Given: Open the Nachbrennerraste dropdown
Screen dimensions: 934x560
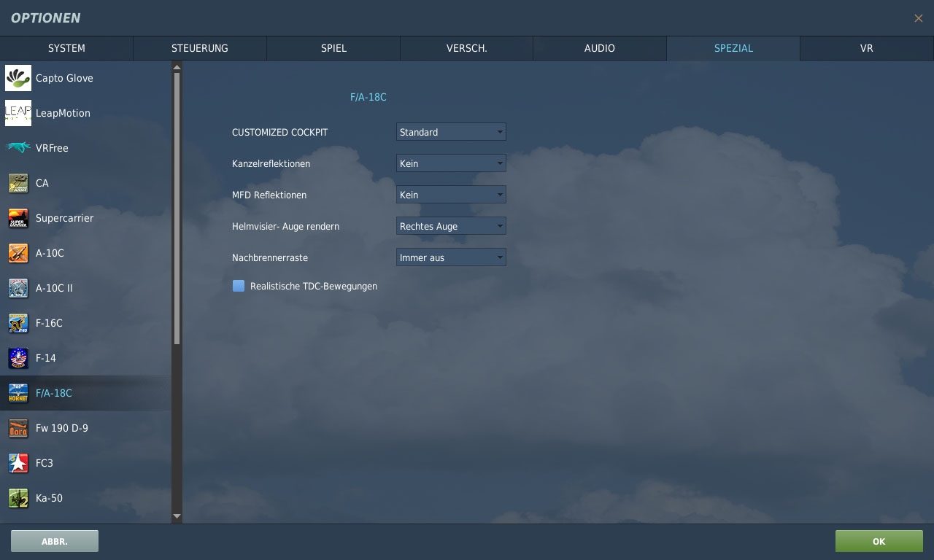Looking at the screenshot, I should tap(450, 257).
